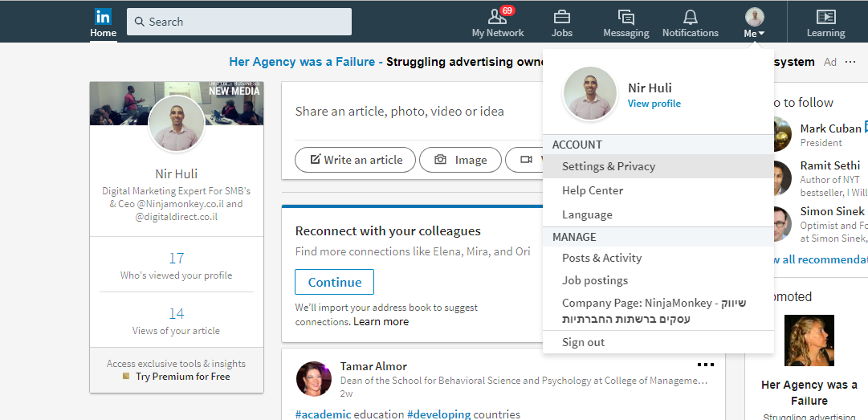
Task: Click the View profile link
Action: pos(654,104)
